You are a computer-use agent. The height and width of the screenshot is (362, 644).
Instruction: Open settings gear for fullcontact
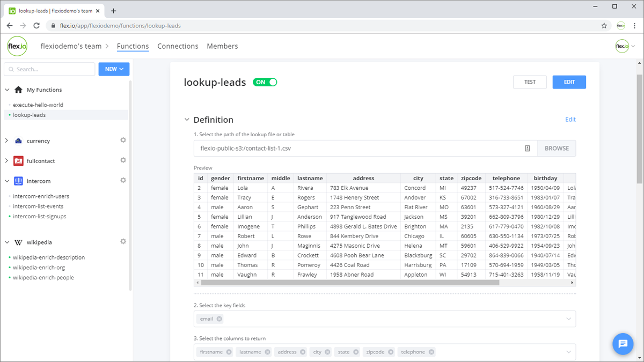coord(123,160)
